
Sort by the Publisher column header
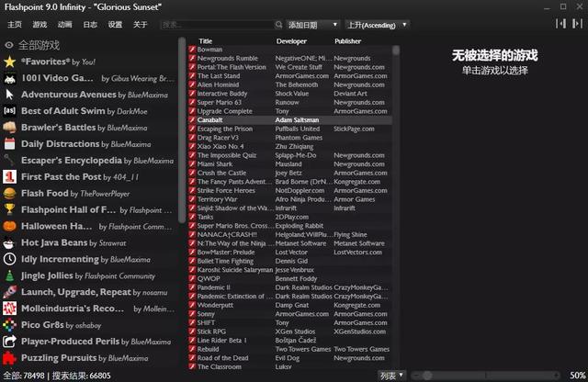[347, 40]
